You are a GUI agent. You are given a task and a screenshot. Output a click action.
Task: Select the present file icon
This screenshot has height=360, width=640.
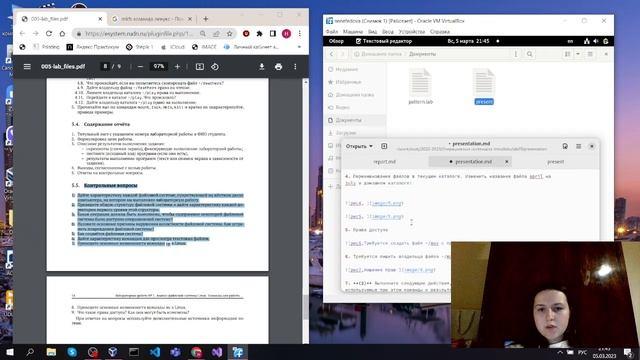[x=484, y=83]
